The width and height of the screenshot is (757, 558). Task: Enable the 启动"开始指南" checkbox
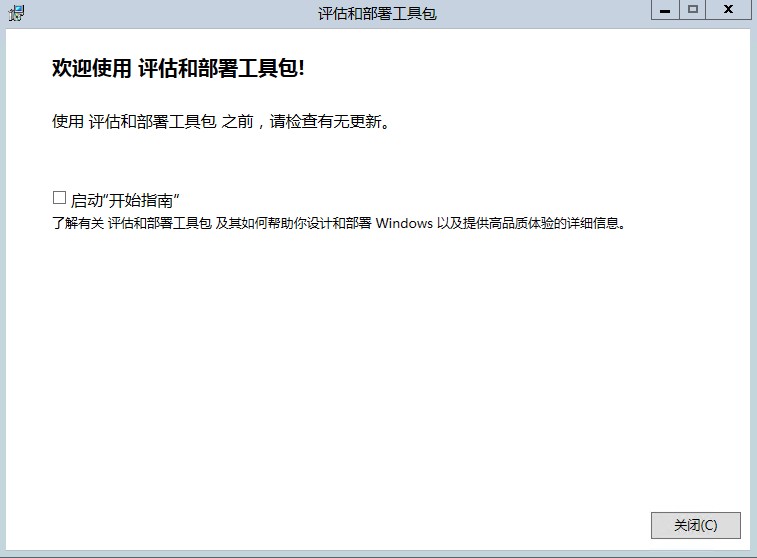pos(59,198)
